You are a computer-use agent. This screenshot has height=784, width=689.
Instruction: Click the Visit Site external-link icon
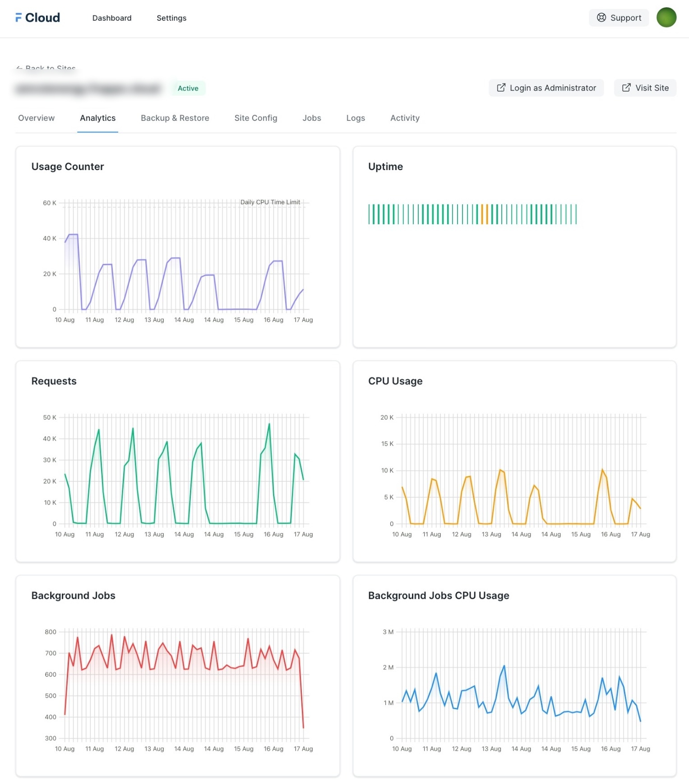coord(626,88)
